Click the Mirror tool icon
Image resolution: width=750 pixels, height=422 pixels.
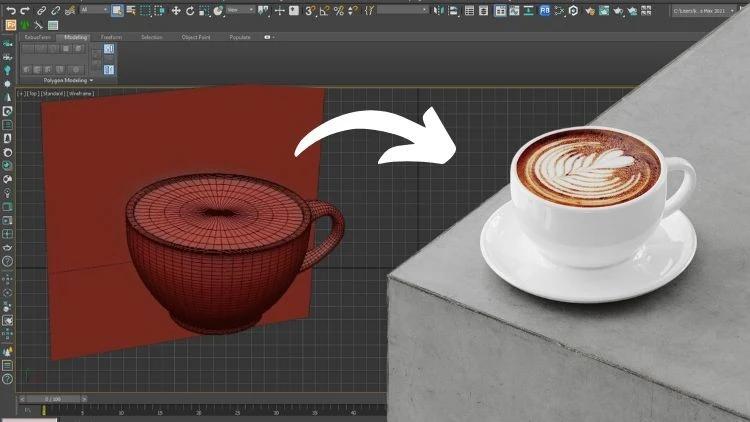coord(439,10)
